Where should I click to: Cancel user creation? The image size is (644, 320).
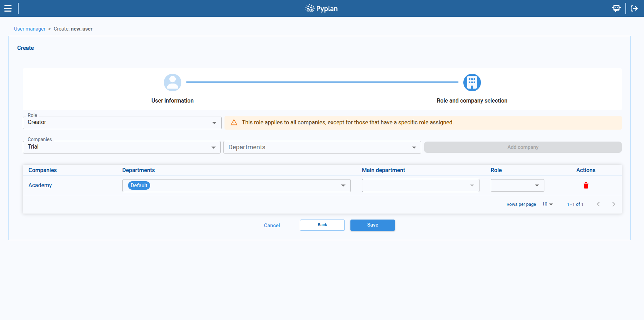pos(272,226)
